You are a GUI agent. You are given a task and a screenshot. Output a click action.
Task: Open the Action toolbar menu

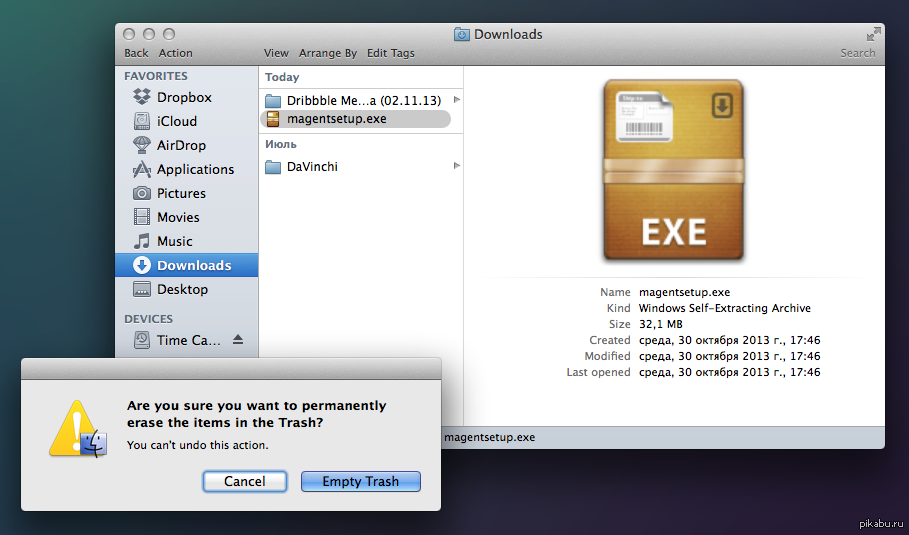[x=176, y=53]
